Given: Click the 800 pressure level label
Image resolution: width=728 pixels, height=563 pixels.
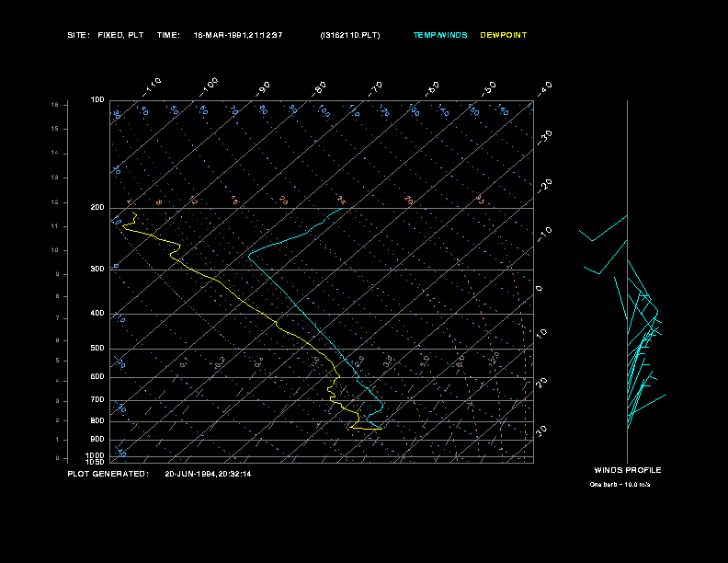Looking at the screenshot, I should pyautogui.click(x=97, y=420).
